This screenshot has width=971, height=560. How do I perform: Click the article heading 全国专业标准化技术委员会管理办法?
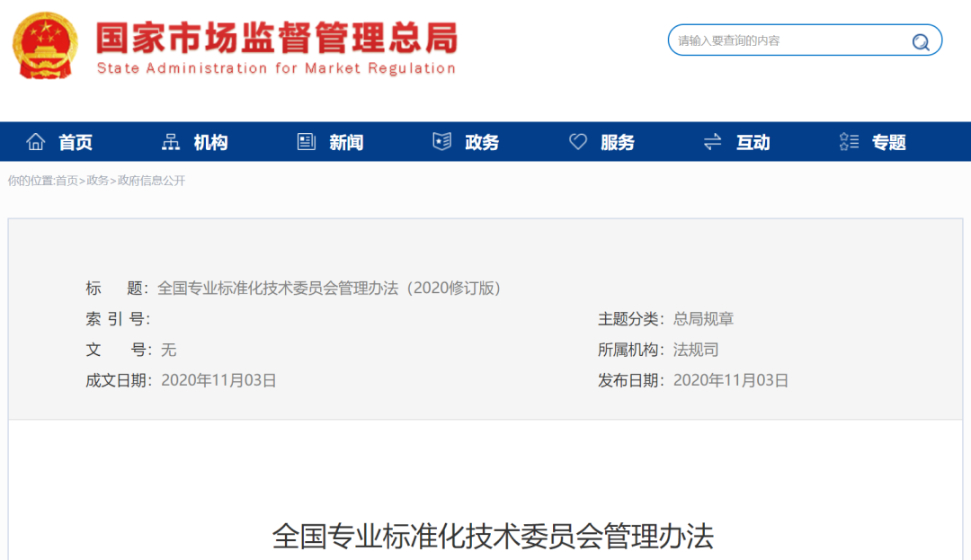493,537
